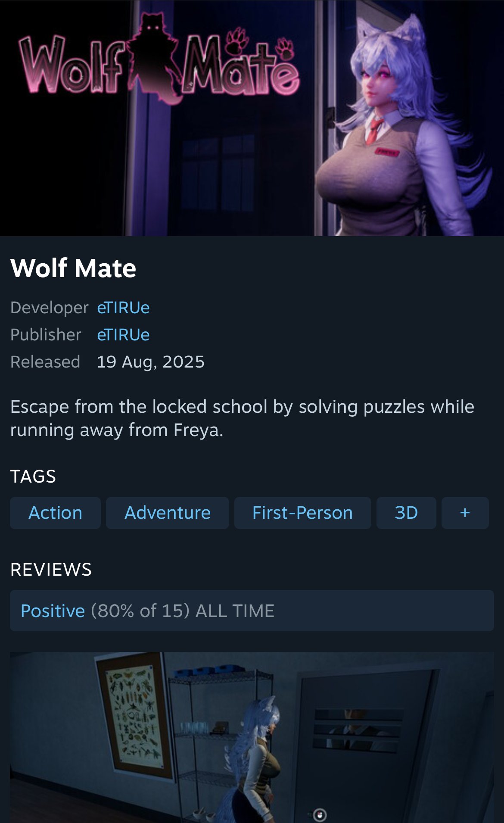Click the interaction cursor icon in the screenshot

(320, 815)
